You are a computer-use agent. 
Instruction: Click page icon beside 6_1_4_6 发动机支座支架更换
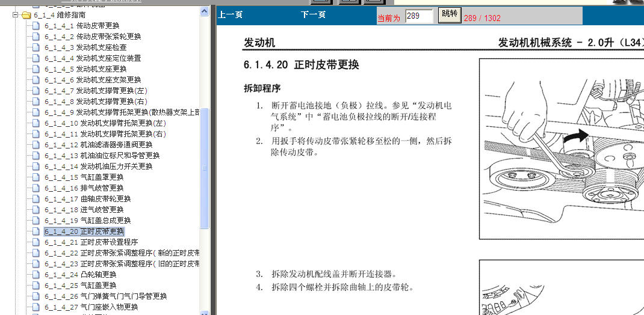coord(36,80)
